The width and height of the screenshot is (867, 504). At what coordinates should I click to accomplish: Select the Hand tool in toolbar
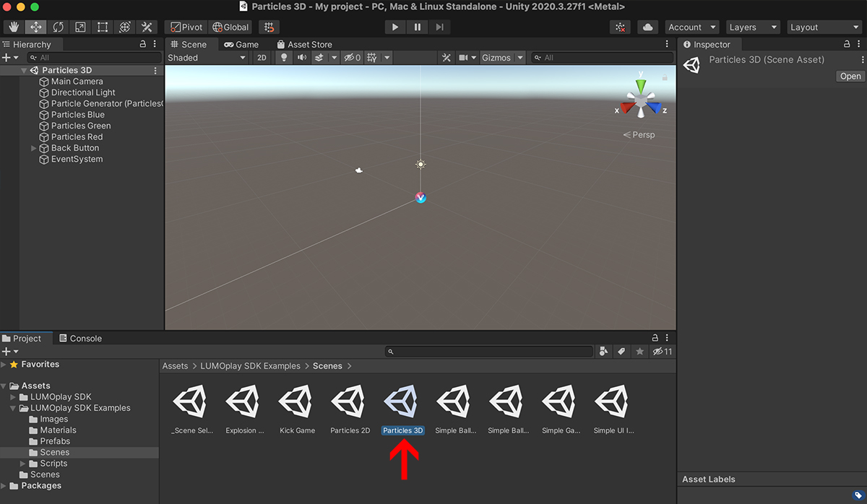tap(14, 27)
